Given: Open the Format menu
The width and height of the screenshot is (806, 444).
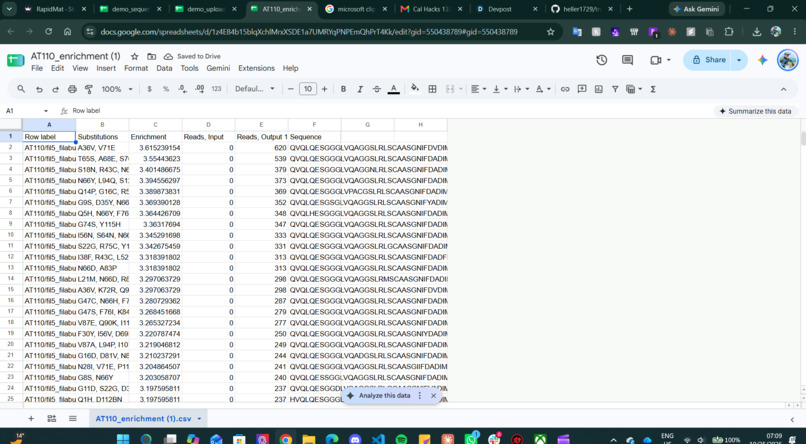Looking at the screenshot, I should click(136, 68).
